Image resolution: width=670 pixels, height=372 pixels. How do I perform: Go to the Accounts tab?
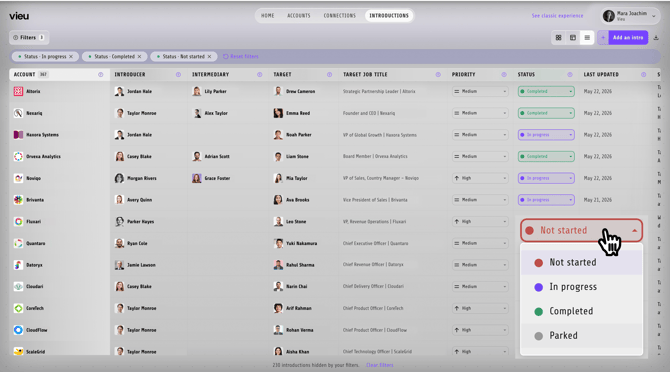pos(299,15)
